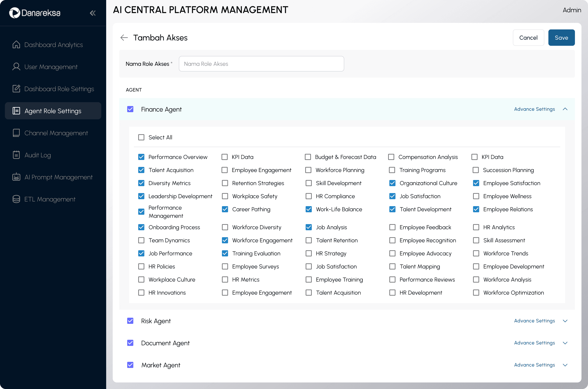Click the Workplace Culture label

point(172,279)
